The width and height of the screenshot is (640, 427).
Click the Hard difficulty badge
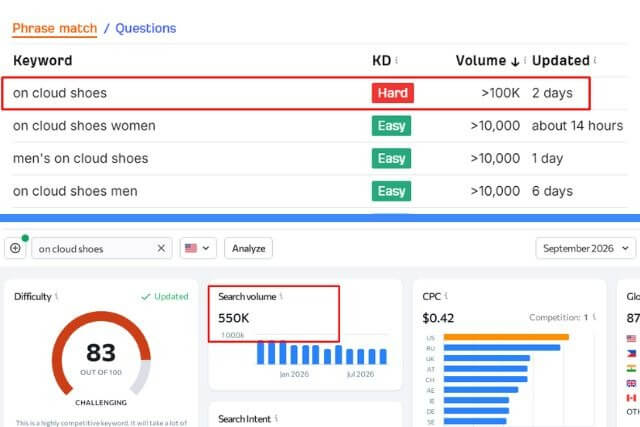[x=393, y=93]
